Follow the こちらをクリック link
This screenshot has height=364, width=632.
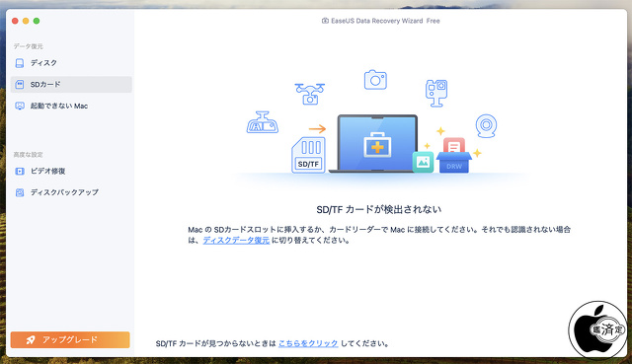[x=308, y=343]
